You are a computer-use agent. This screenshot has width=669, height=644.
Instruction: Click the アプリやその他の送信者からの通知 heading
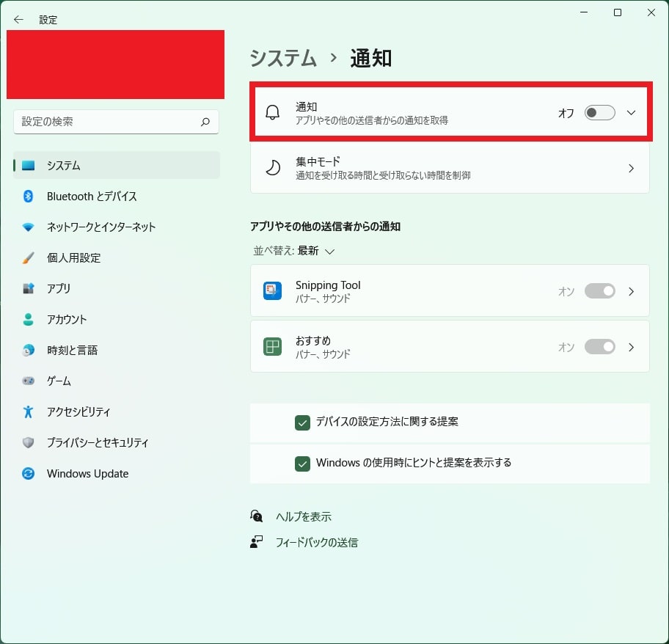325,227
